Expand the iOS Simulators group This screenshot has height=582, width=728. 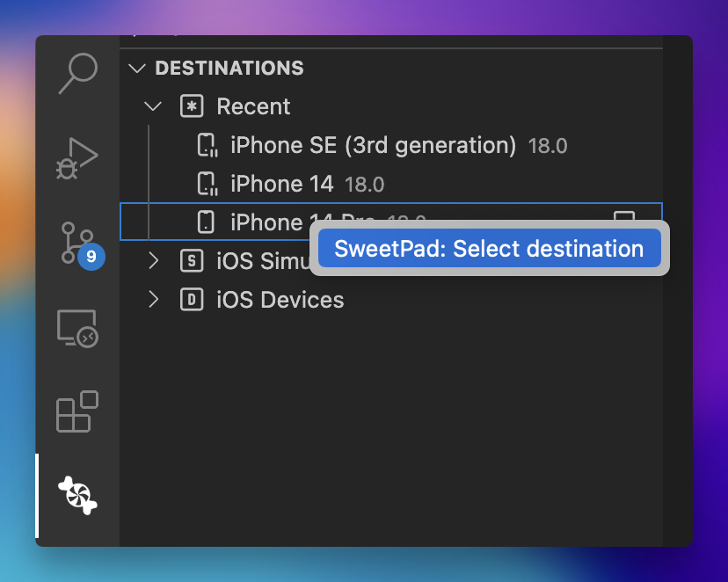(155, 260)
